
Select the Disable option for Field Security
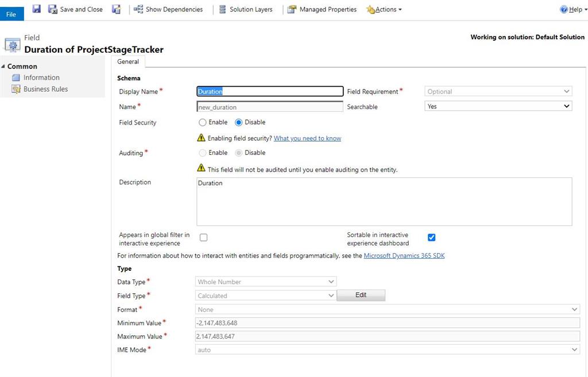click(239, 122)
